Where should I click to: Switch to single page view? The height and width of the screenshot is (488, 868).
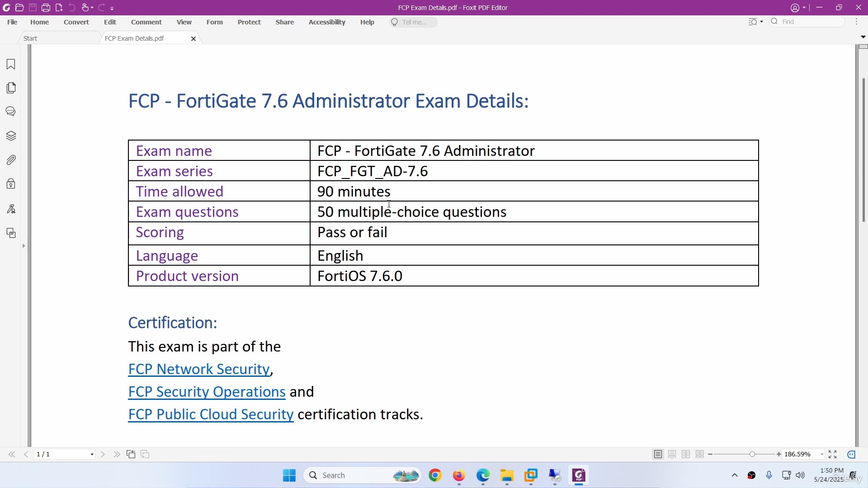(x=658, y=455)
